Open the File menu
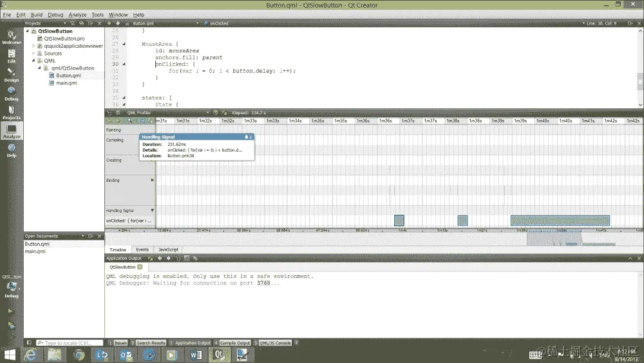Viewport: 644px width, 363px height. coord(7,15)
